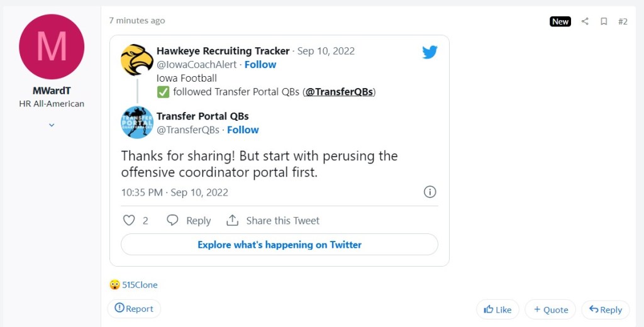Click the tweet info circle icon

point(430,192)
